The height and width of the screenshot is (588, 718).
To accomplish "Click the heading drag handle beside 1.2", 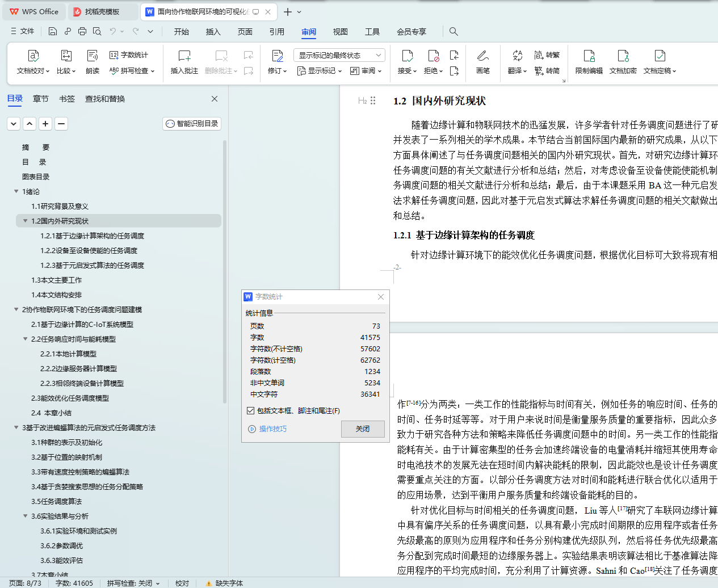I will 373,100.
